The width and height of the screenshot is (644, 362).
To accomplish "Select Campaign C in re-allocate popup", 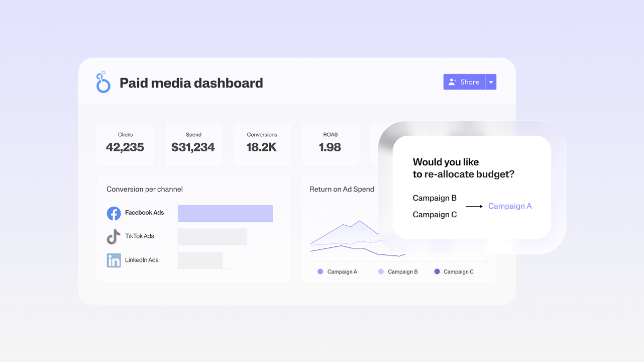I will click(435, 215).
